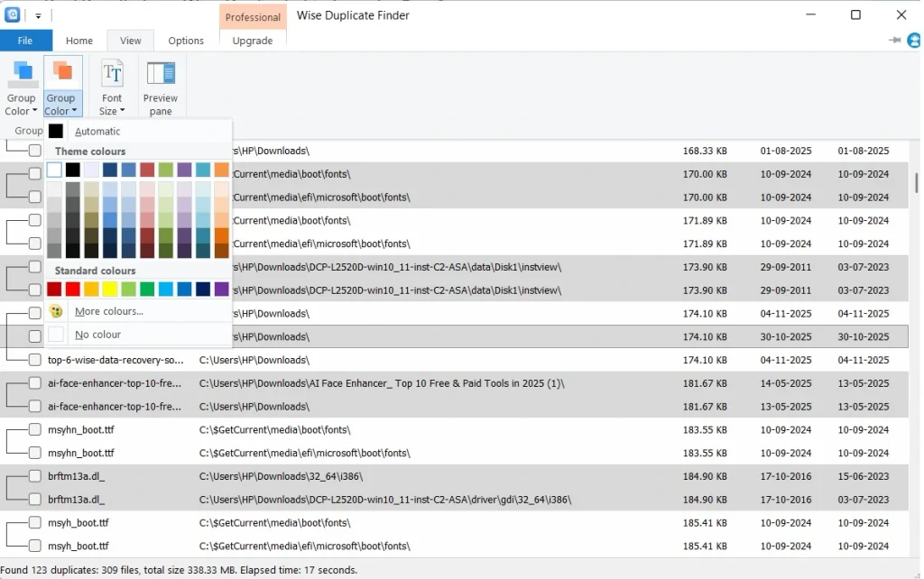Screen dimensions: 924x579
Task: Pick the yellow standard colour swatch
Action: pyautogui.click(x=110, y=289)
